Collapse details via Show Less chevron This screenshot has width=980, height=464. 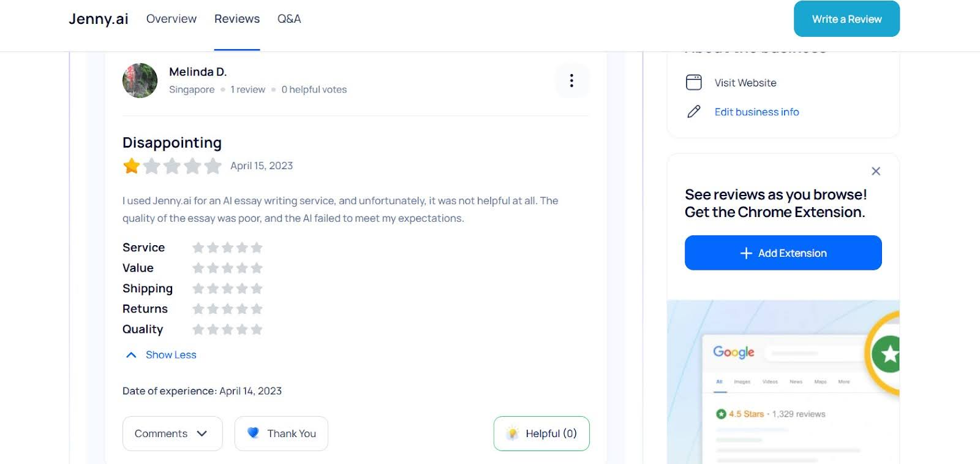click(x=130, y=354)
